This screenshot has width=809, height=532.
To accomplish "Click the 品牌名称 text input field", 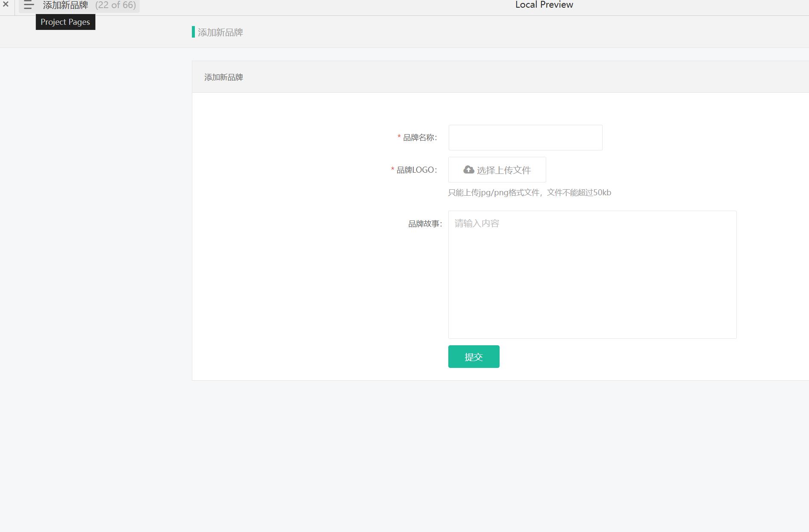I will pos(525,138).
